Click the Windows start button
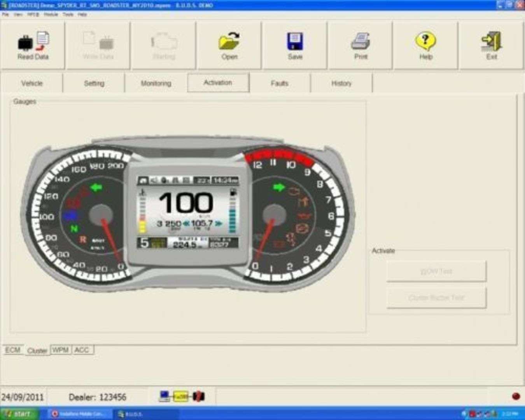Viewport: 525px width, 420px height. [x=19, y=414]
